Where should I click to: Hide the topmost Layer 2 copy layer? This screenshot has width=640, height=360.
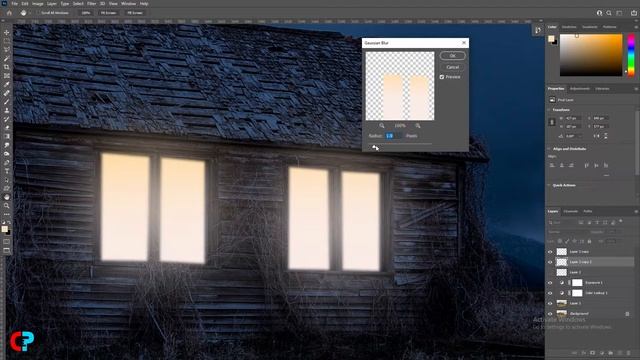(x=550, y=252)
